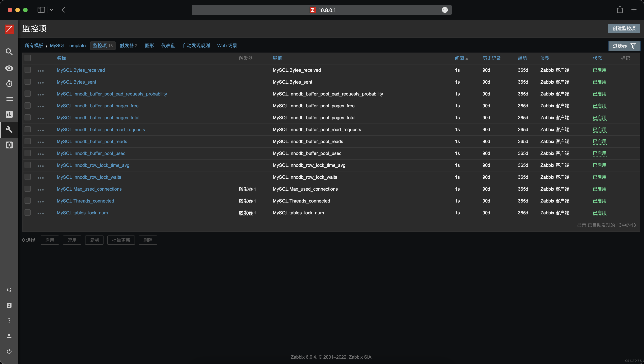Check the Innodb_buffer_pool_pages_total row checkbox
Screen dimensions: 644x364
tap(27, 117)
